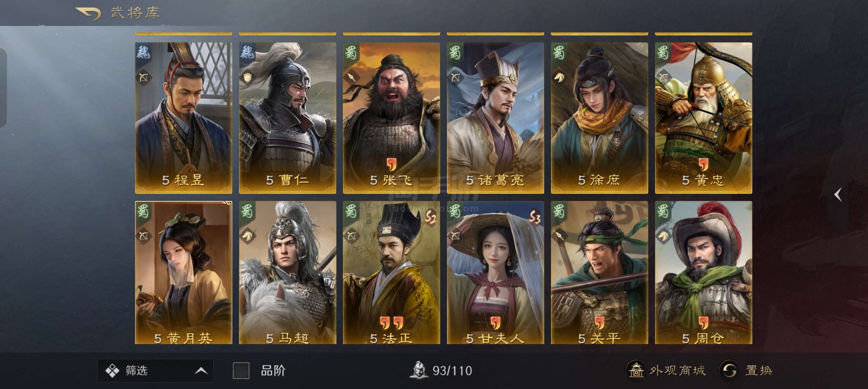The height and width of the screenshot is (389, 868).
Task: Click the spear icon on 张飞's card
Action: [x=352, y=77]
